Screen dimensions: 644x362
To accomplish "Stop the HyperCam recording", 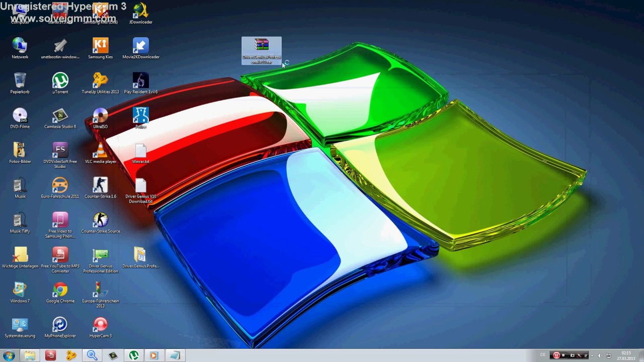I will point(563,355).
